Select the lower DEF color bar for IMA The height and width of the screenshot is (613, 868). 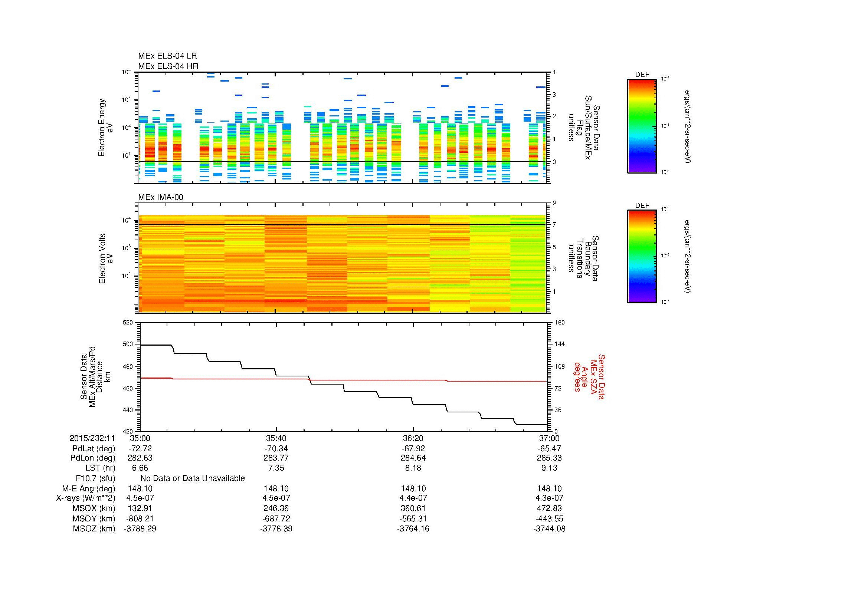(642, 257)
